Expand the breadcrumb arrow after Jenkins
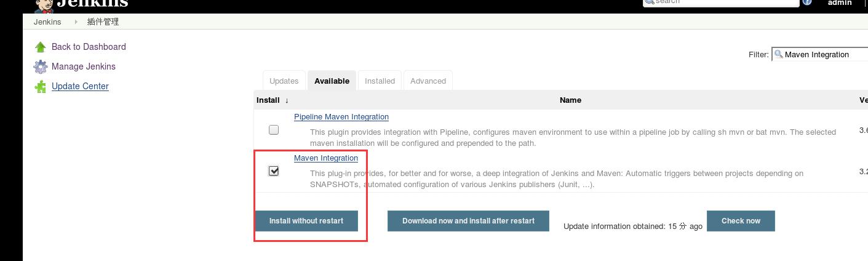 click(x=76, y=22)
